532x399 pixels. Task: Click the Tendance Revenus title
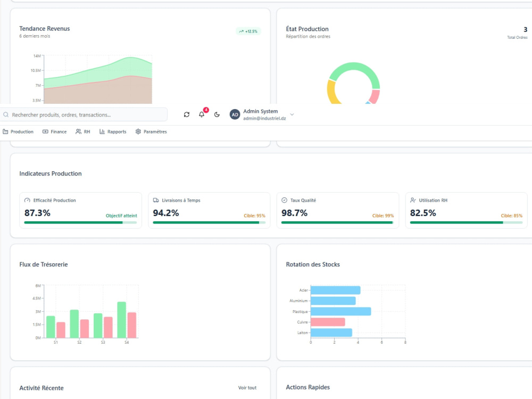coord(45,29)
